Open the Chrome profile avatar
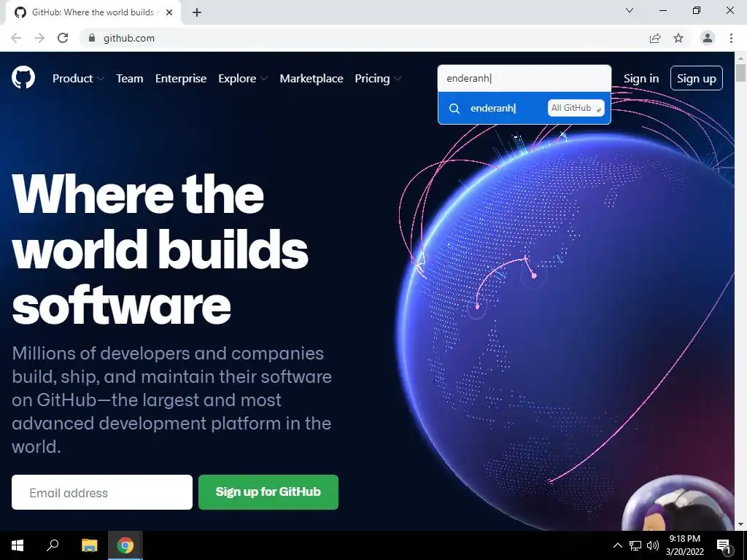Image resolution: width=747 pixels, height=560 pixels. 708,38
